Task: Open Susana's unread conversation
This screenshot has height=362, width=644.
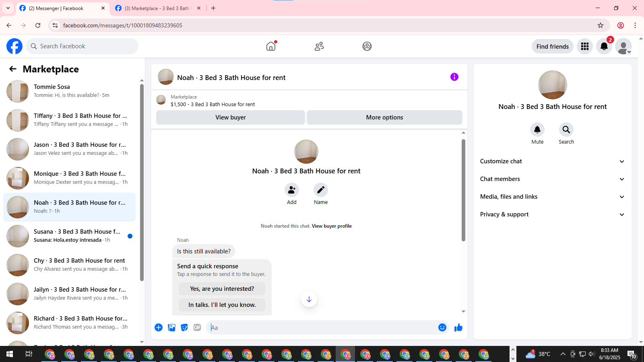Action: [69, 236]
